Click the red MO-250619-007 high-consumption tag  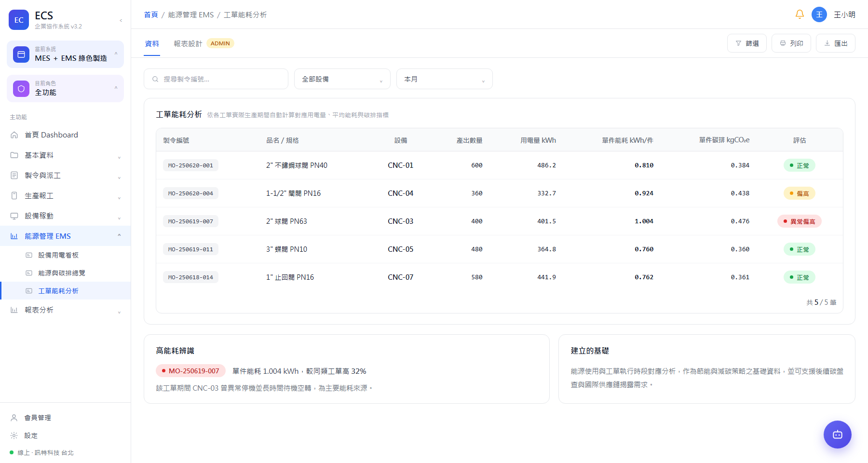click(x=190, y=371)
